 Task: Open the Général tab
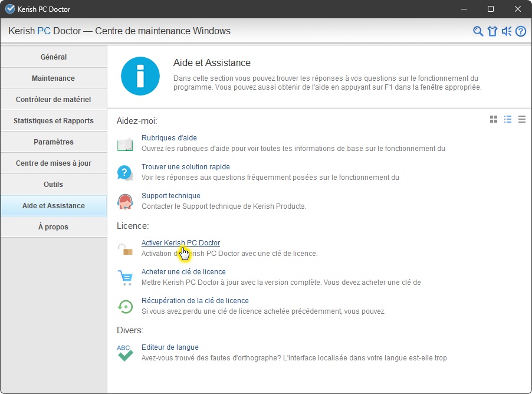tap(54, 57)
